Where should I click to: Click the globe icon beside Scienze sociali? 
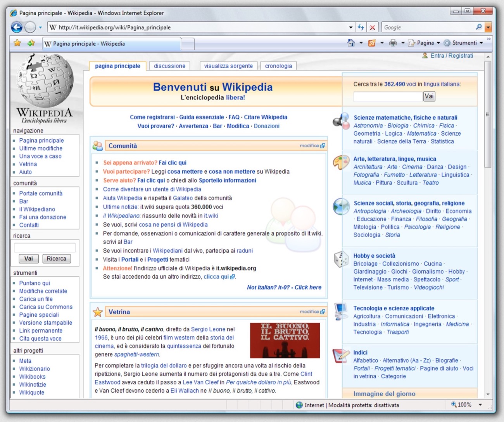(x=341, y=206)
